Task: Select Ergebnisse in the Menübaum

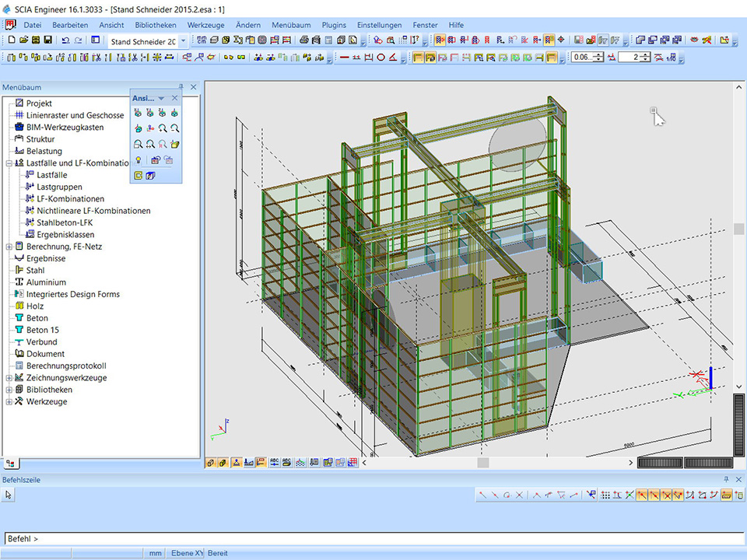Action: coord(46,258)
